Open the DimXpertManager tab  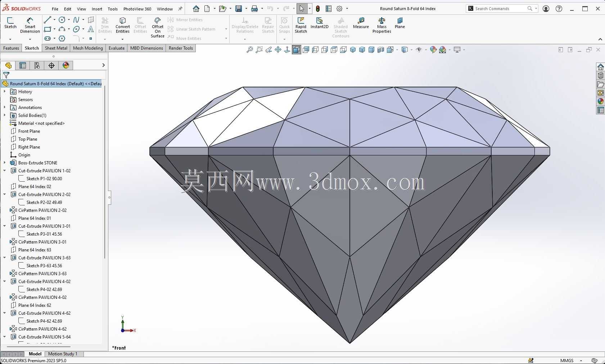(51, 65)
